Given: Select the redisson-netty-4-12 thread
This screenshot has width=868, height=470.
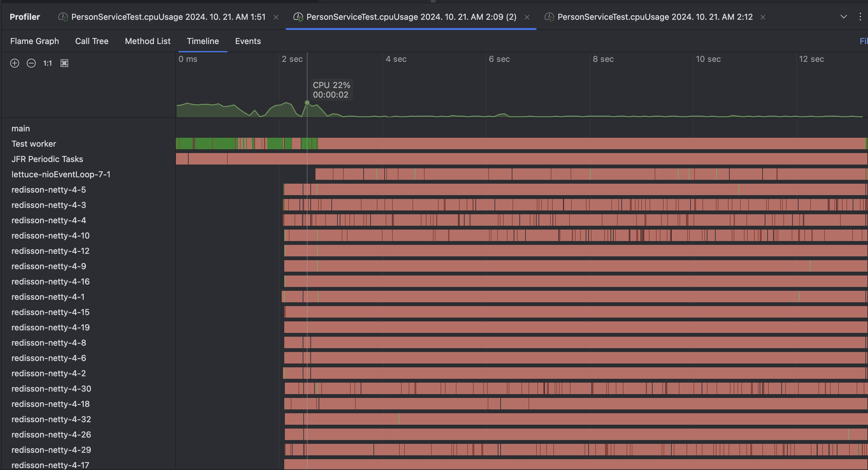Looking at the screenshot, I should (51, 251).
